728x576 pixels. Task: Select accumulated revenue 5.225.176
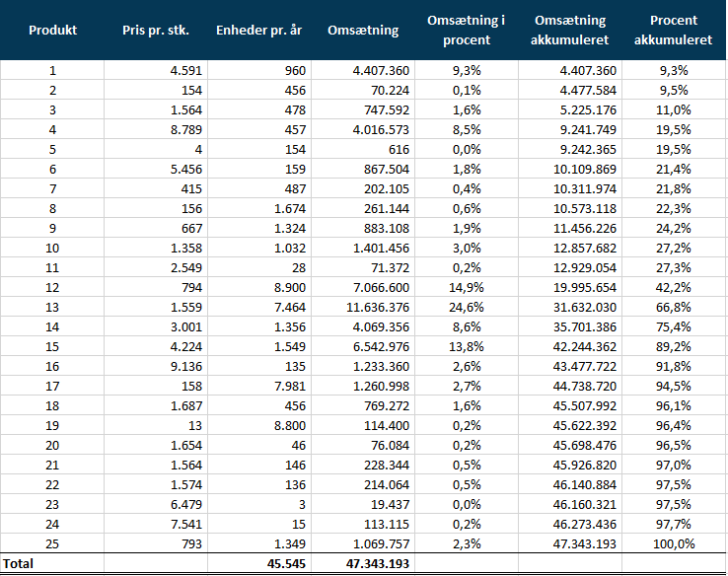(588, 110)
